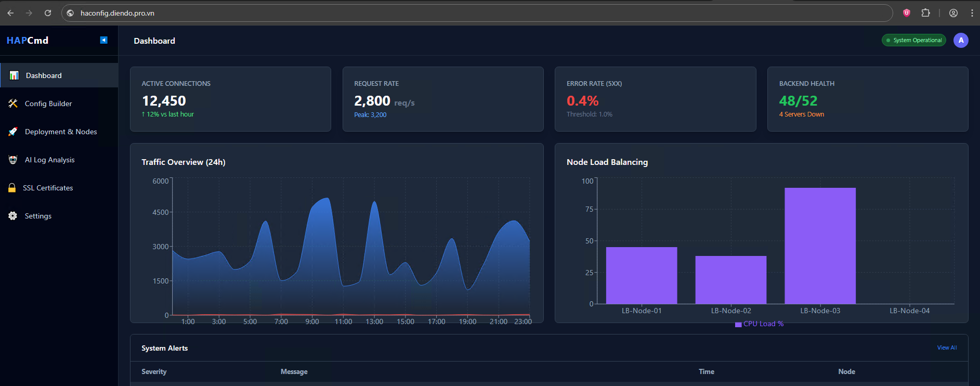The width and height of the screenshot is (980, 386).
Task: Click the Backend Health card
Action: tap(867, 99)
